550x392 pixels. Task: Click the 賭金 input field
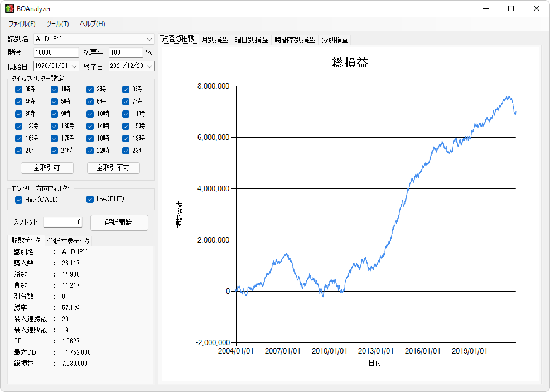point(56,52)
